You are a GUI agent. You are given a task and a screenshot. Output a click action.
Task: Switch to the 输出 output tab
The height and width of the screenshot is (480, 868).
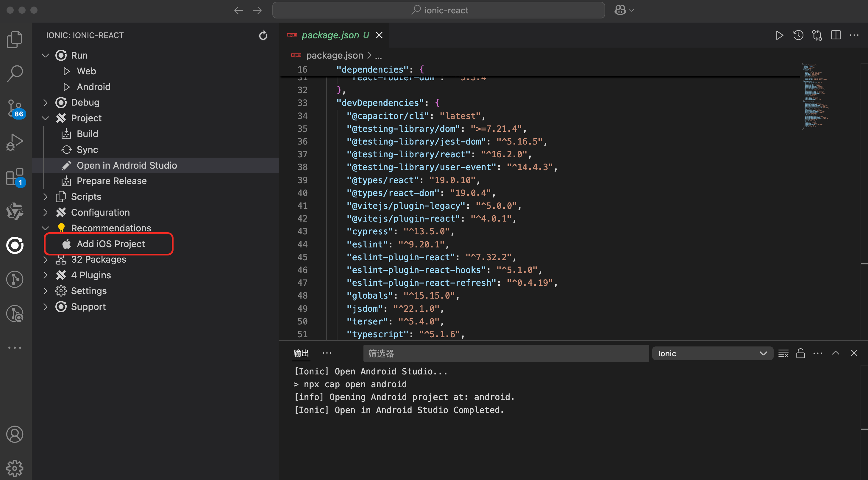pos(301,353)
